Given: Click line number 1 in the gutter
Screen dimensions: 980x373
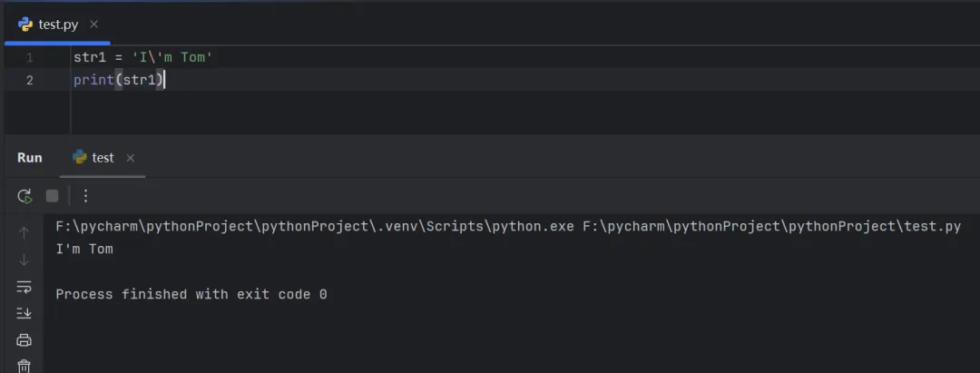Looking at the screenshot, I should 29,58.
